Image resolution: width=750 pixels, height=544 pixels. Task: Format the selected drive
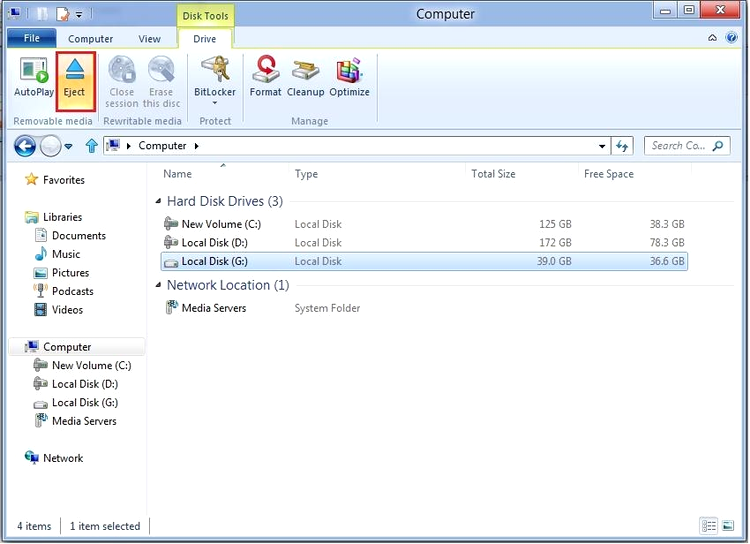265,77
